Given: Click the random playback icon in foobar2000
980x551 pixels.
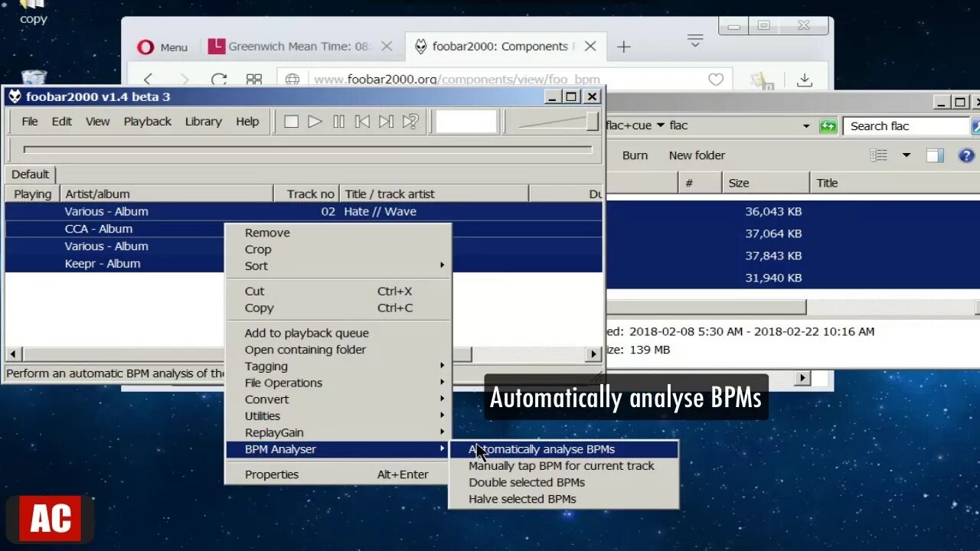Looking at the screenshot, I should point(410,122).
